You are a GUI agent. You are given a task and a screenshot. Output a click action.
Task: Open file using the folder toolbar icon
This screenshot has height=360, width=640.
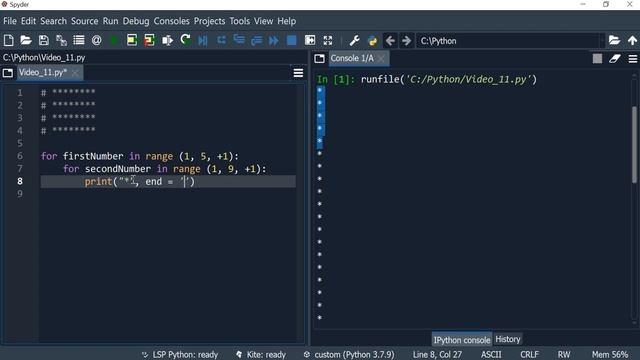(x=26, y=40)
